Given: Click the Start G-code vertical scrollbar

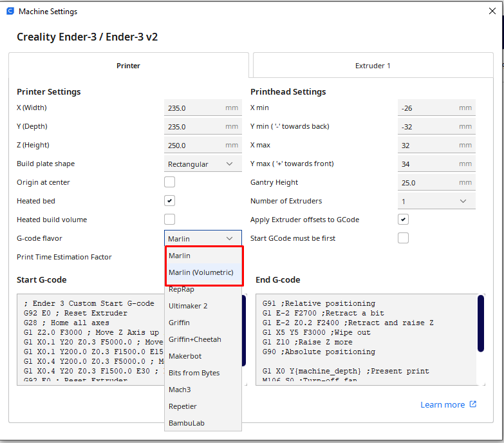Looking at the screenshot, I should [244, 330].
